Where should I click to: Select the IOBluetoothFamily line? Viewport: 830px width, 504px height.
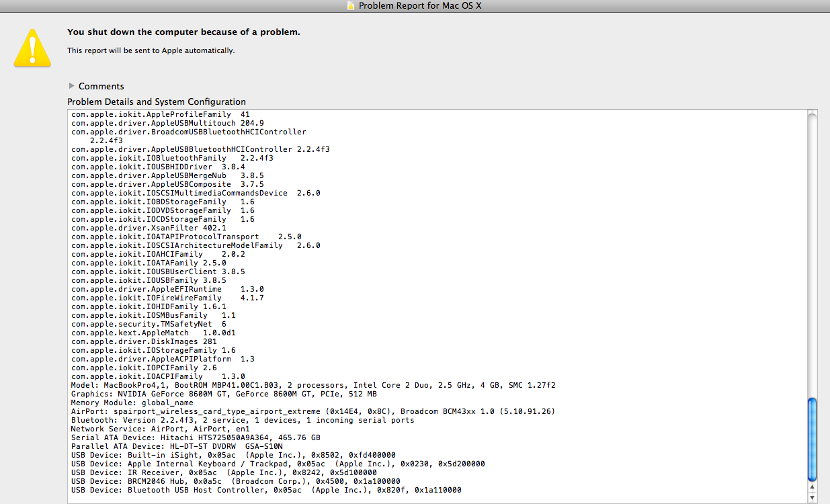point(172,158)
